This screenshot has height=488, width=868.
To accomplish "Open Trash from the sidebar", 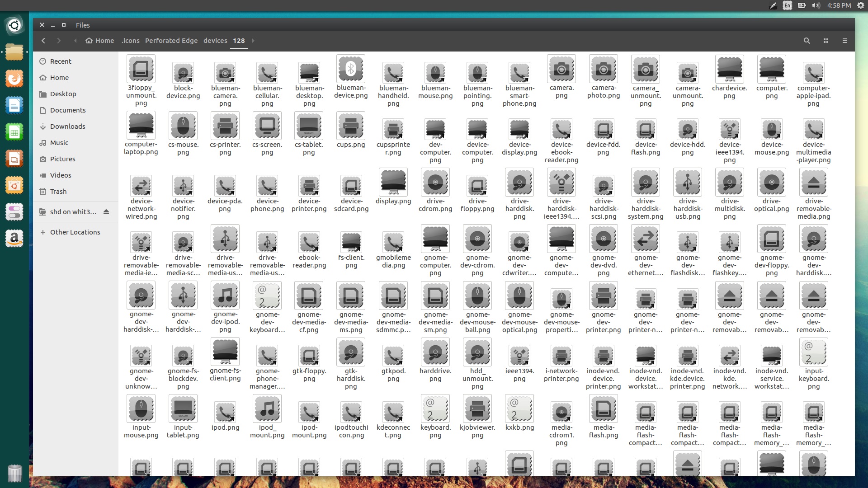I will [x=57, y=191].
